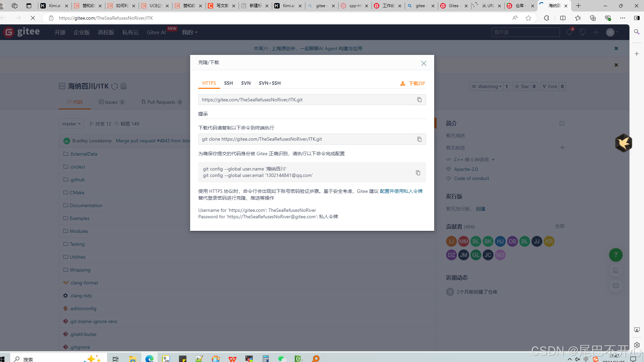Open Microsoft Edge from the taskbar
The height and width of the screenshot is (362, 644).
149,359
